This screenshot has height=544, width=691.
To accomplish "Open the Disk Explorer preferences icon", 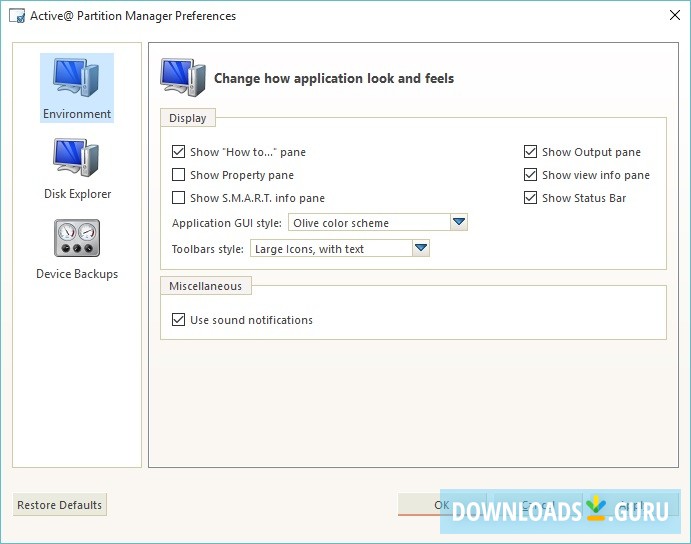I will [x=77, y=157].
